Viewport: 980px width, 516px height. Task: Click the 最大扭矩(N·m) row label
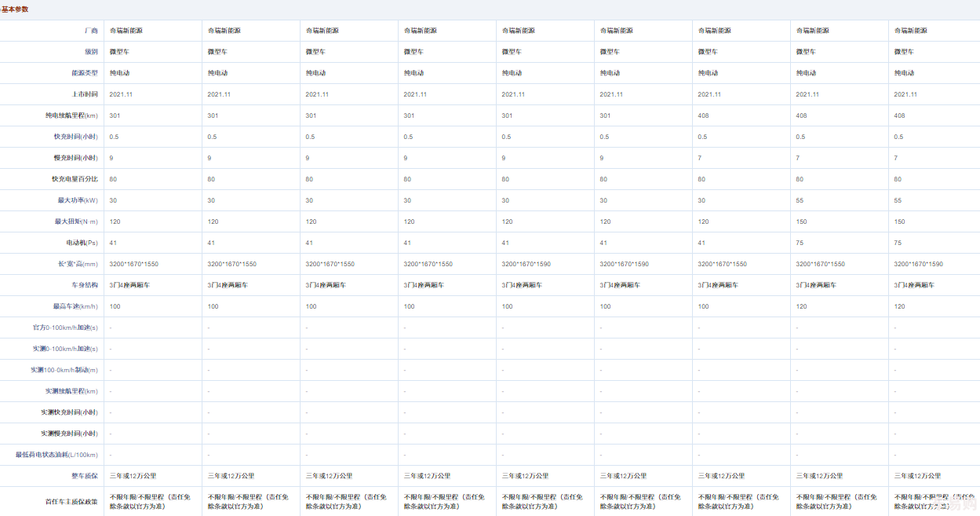pyautogui.click(x=76, y=221)
